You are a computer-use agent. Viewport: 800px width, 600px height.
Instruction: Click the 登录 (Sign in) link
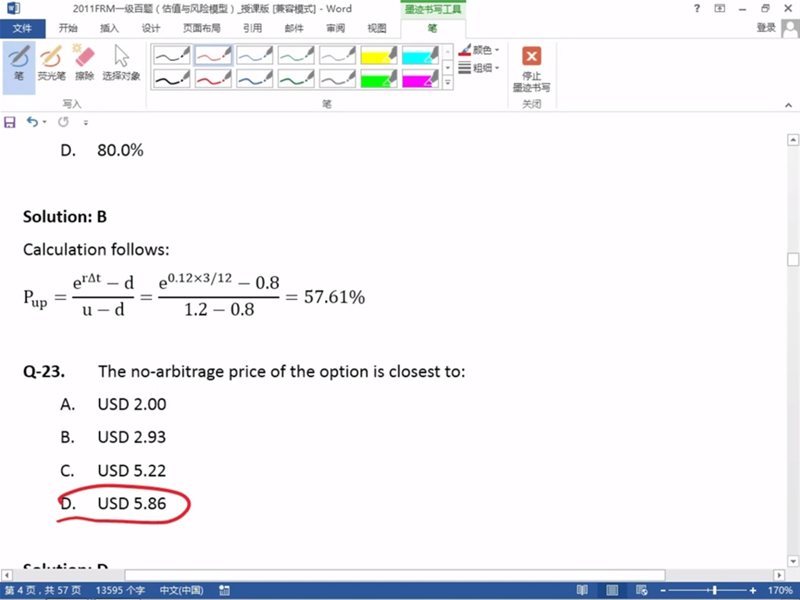coord(766,29)
